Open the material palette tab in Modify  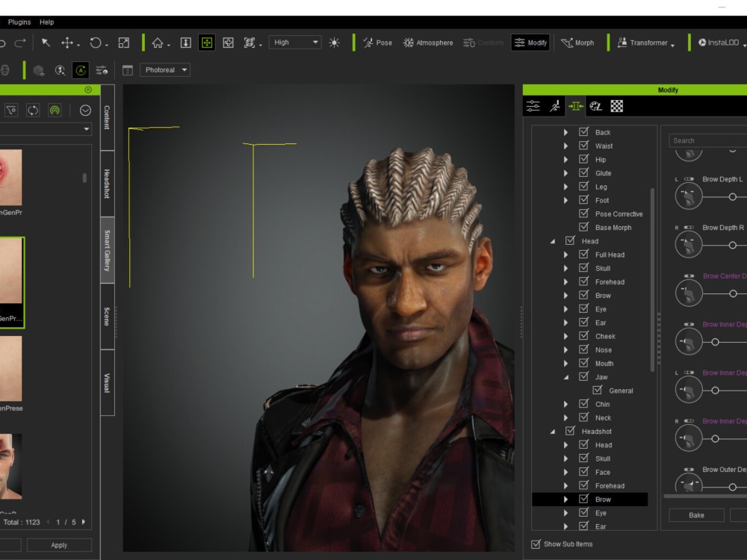click(x=596, y=106)
